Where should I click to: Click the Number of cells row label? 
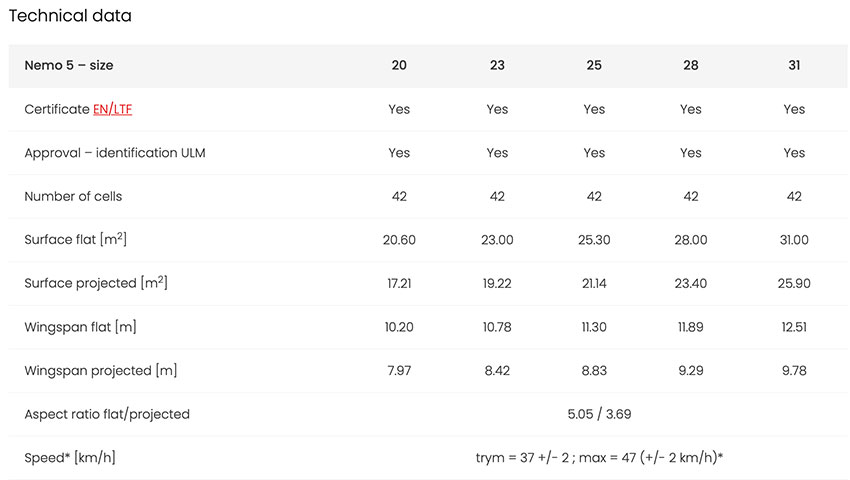tap(73, 196)
